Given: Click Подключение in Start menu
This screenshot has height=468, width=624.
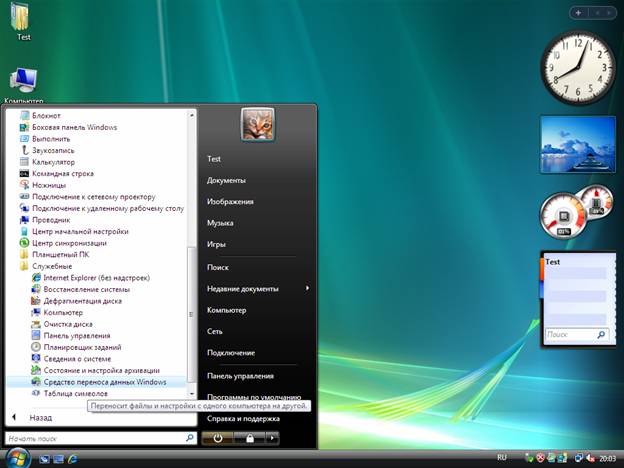Looking at the screenshot, I should [231, 353].
